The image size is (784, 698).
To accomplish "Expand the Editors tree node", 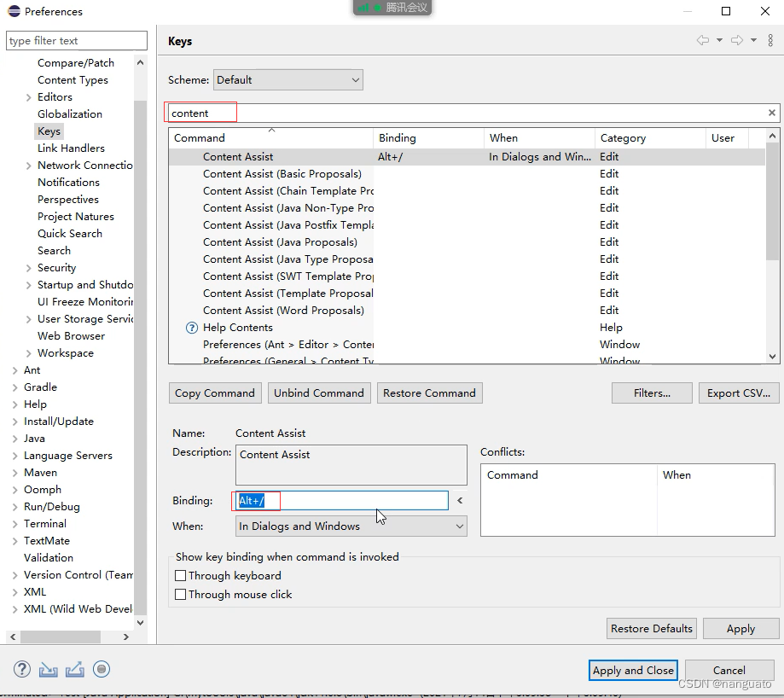I will (28, 97).
